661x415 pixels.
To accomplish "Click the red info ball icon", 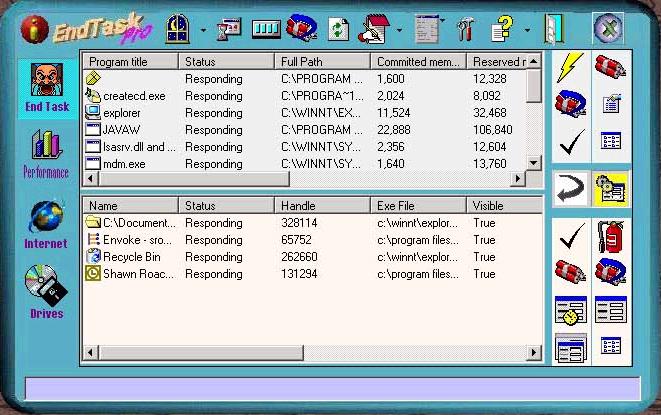I will pyautogui.click(x=34, y=29).
